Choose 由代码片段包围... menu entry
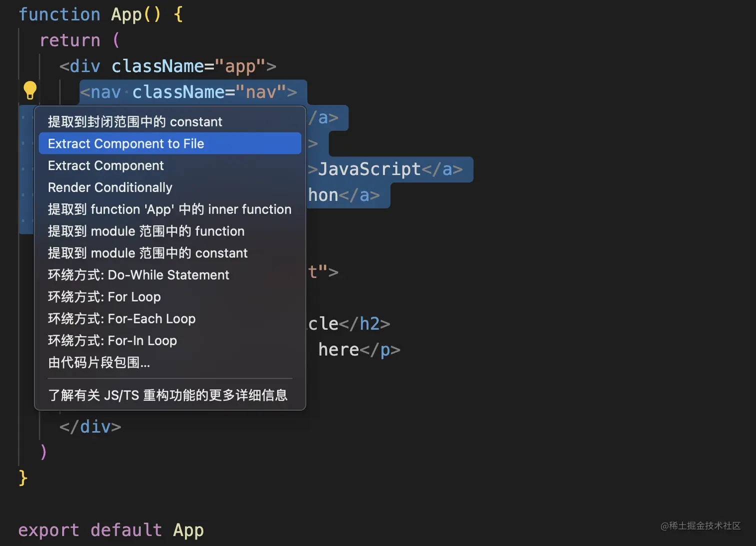The height and width of the screenshot is (546, 756). 170,362
